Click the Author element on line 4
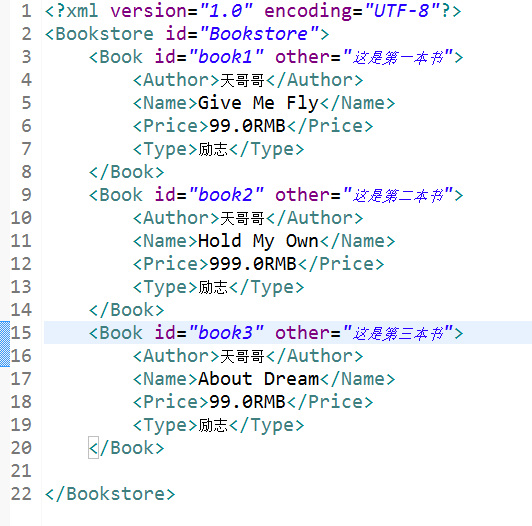Image resolution: width=532 pixels, height=526 pixels. 248,80
